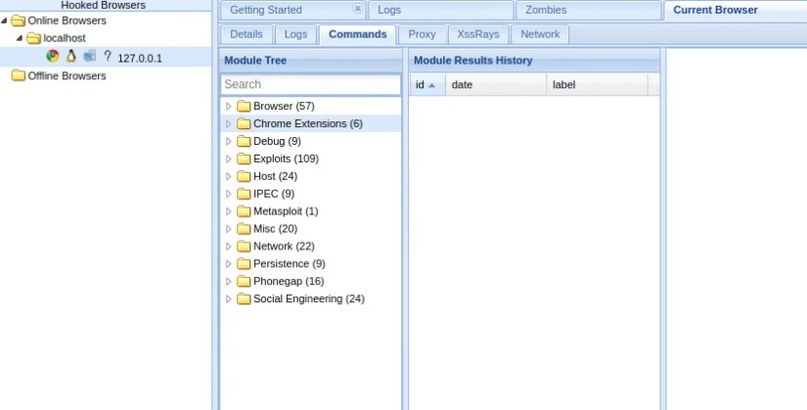Select the Exploits (109) tree label
Viewport: 807px width, 410px height.
[286, 159]
